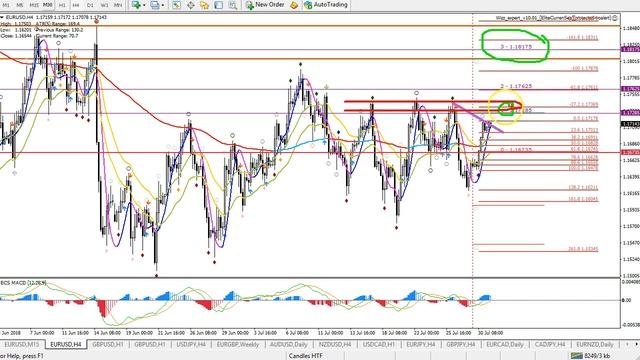Expand the New Chart dropdown arrow

[144, 5]
